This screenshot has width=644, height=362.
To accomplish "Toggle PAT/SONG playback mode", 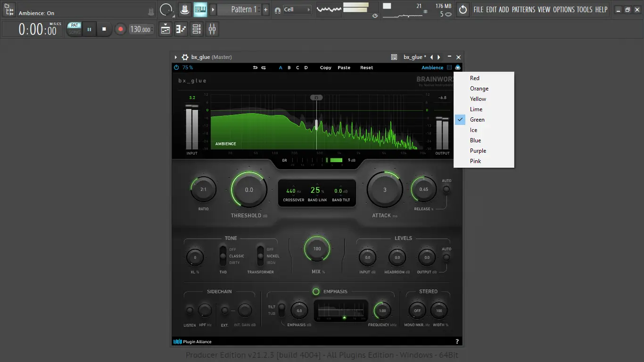I will pos(74,29).
